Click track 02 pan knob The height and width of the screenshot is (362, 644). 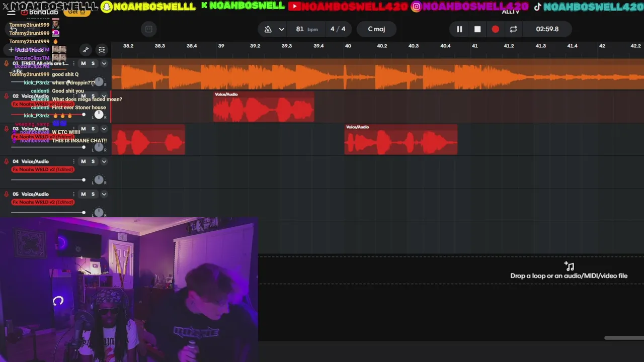[x=99, y=115]
